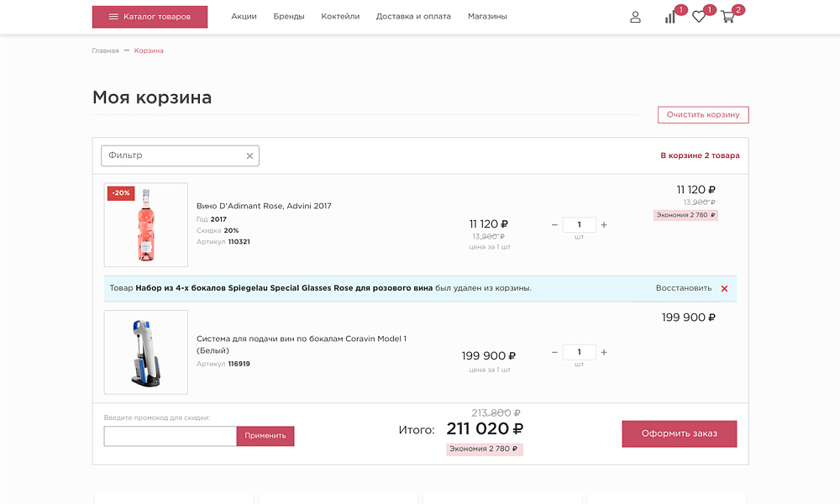Open the account profile icon
Screen dimensions: 840x504
[635, 16]
